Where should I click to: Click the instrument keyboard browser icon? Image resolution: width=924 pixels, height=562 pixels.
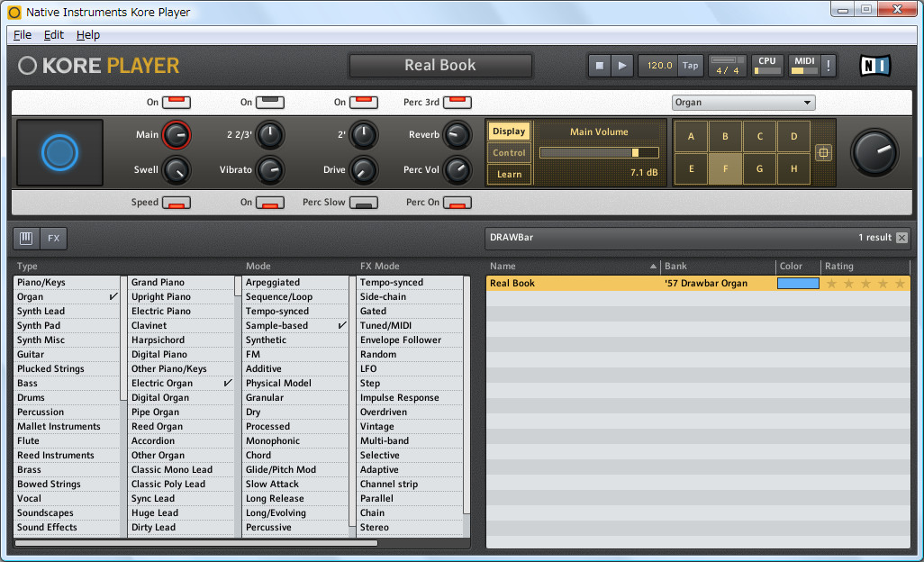26,238
